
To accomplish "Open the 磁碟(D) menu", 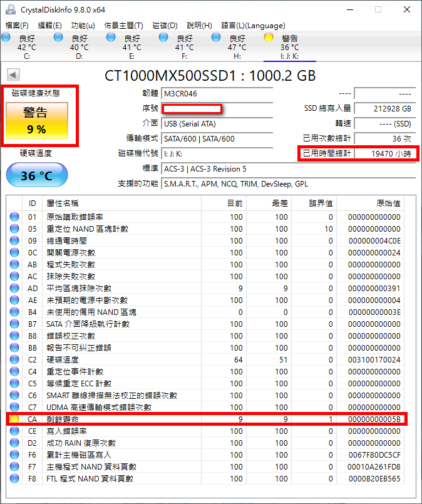I will [x=165, y=26].
